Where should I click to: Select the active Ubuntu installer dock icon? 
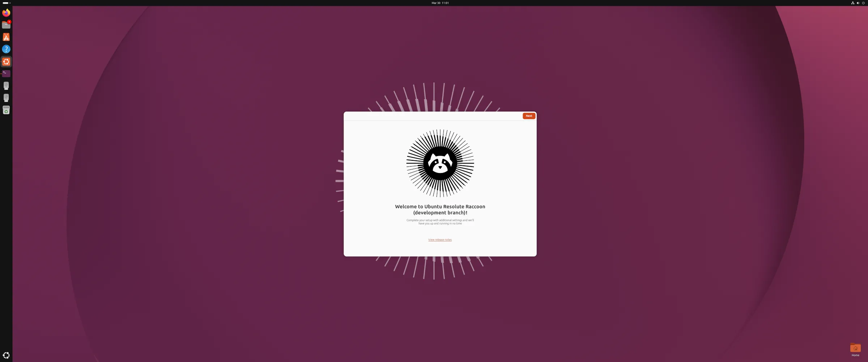6,61
